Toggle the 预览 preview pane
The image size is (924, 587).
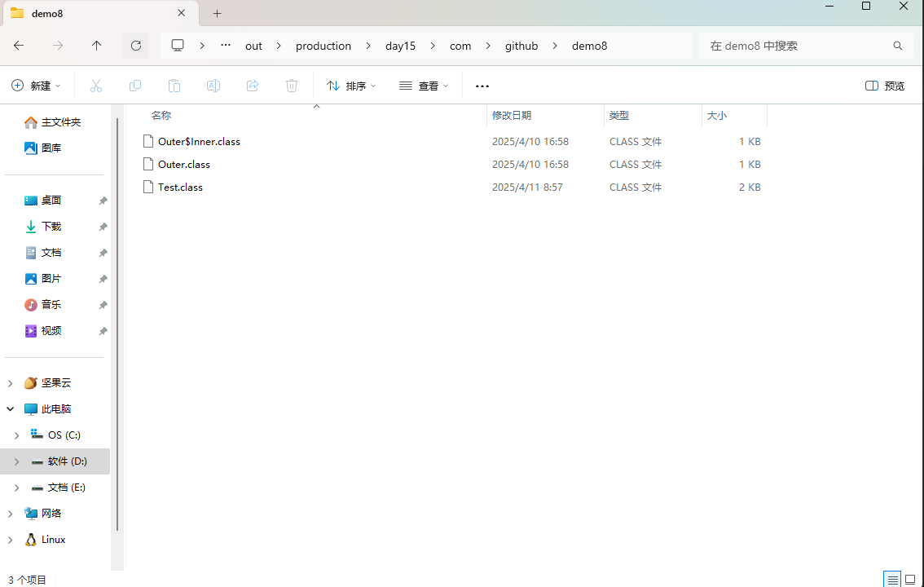(885, 86)
